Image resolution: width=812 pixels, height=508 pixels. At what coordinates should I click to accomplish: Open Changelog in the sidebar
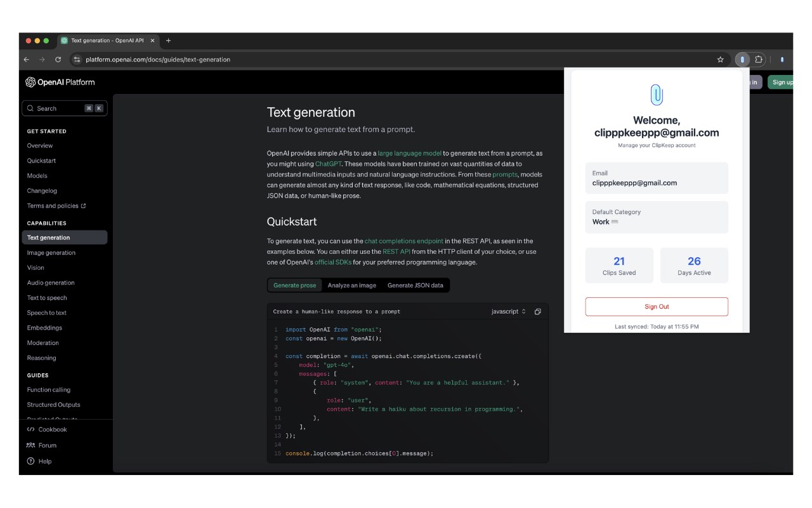(42, 190)
